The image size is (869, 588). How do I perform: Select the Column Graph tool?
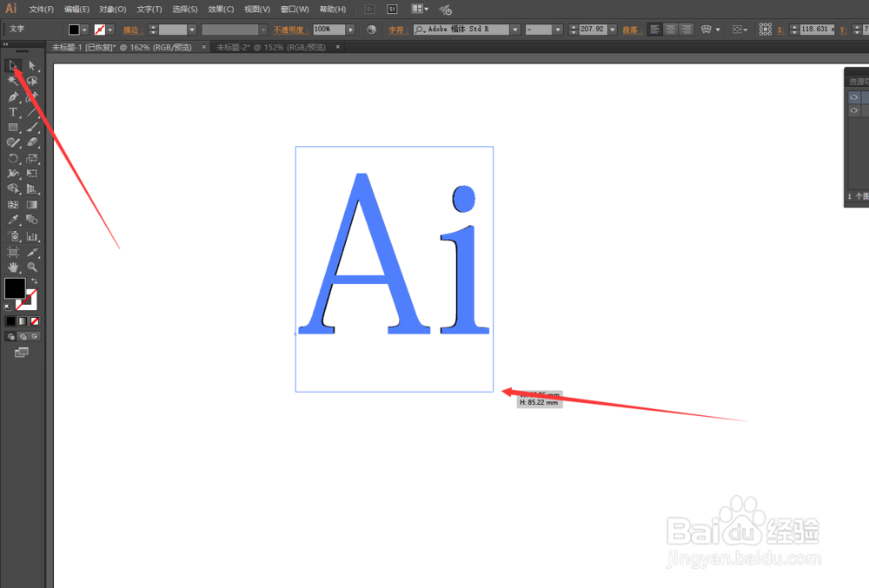[x=32, y=236]
